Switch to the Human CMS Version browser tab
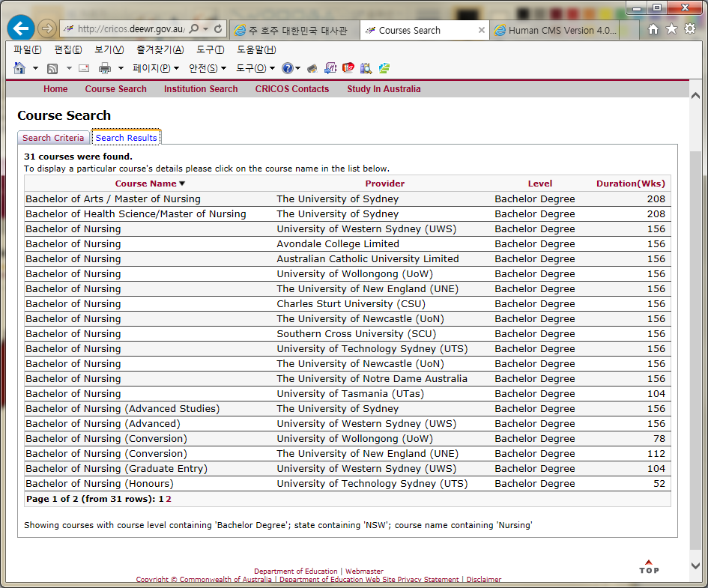This screenshot has width=708, height=588. (562, 31)
